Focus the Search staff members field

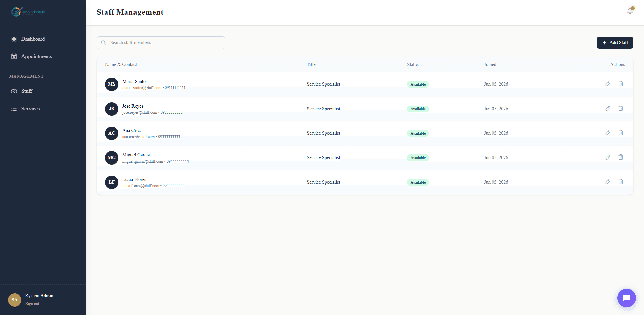[x=161, y=43]
